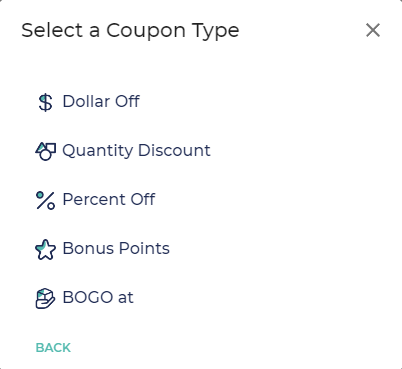Return to the previous step via the teal BACK text

pyautogui.click(x=53, y=348)
